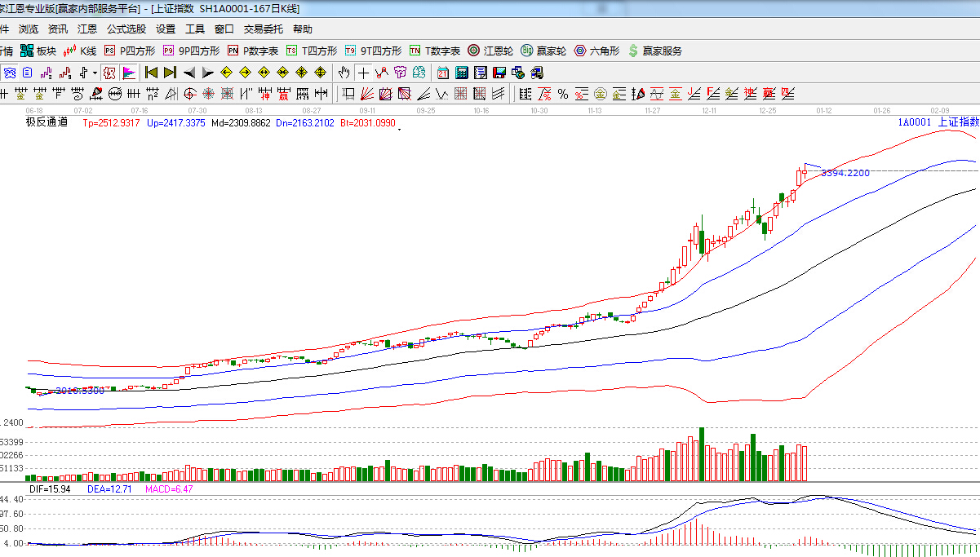Activate the crosshair cursor tool
This screenshot has height=557, width=980.
[363, 73]
